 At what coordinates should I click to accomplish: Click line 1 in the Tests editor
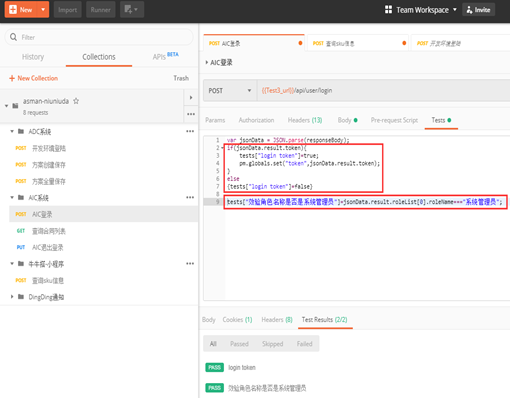(x=288, y=140)
